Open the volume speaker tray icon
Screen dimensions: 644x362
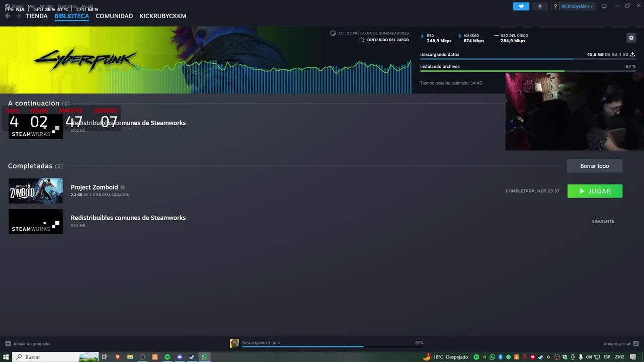[589, 357]
